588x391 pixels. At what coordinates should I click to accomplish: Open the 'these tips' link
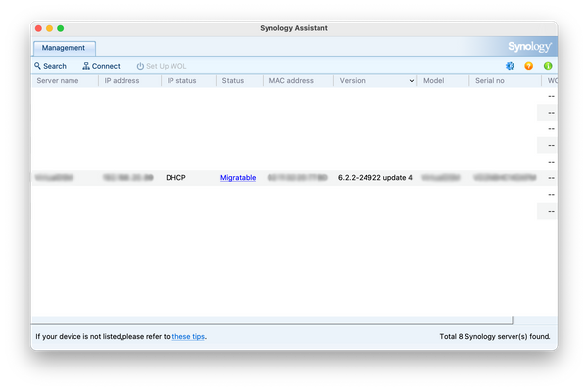point(188,337)
